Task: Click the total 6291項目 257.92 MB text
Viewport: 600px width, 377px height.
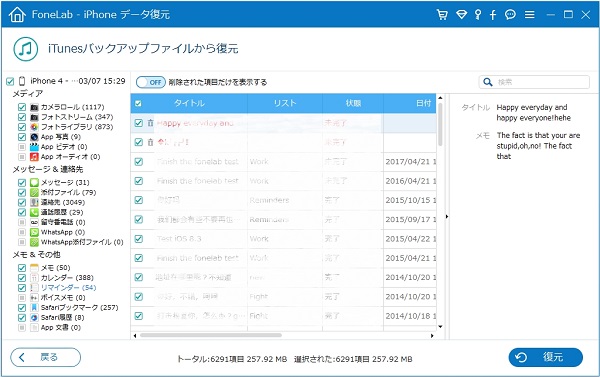Action: 232,359
